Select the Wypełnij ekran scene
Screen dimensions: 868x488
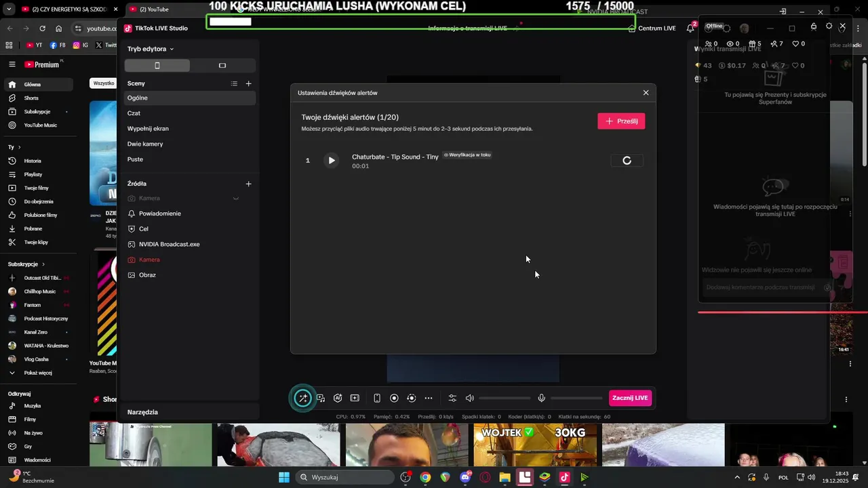point(190,128)
